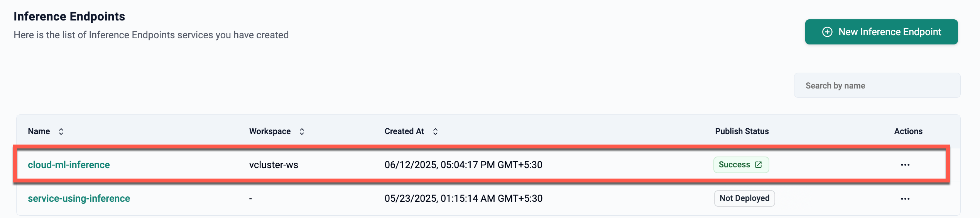Click the Success publish status badge
The height and width of the screenshot is (218, 980).
[x=741, y=165]
